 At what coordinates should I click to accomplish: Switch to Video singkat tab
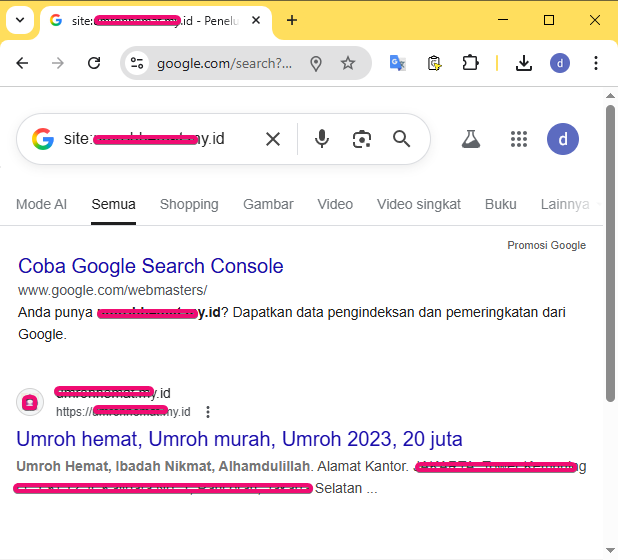419,204
